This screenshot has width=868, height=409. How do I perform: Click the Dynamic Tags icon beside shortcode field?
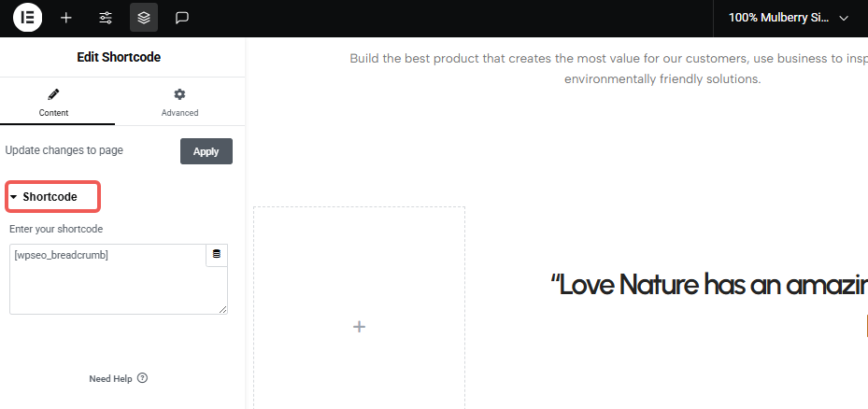click(217, 255)
